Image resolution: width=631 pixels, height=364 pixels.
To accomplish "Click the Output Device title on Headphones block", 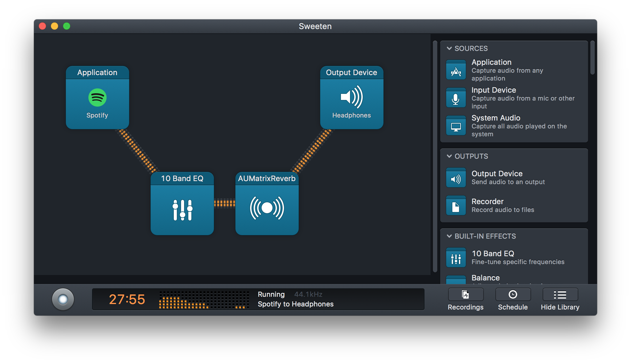I will click(x=352, y=72).
